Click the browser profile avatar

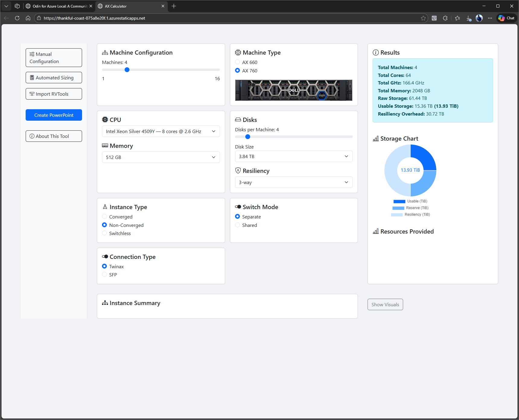click(479, 18)
